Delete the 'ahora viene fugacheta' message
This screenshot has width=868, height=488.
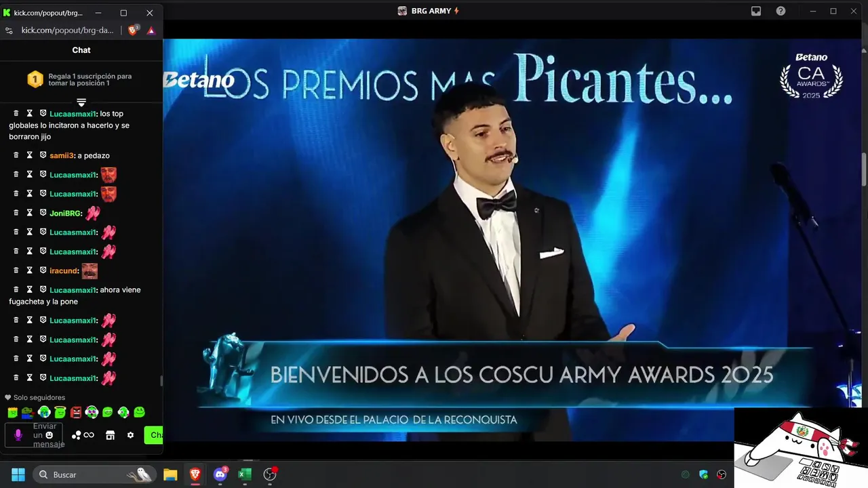tap(16, 289)
